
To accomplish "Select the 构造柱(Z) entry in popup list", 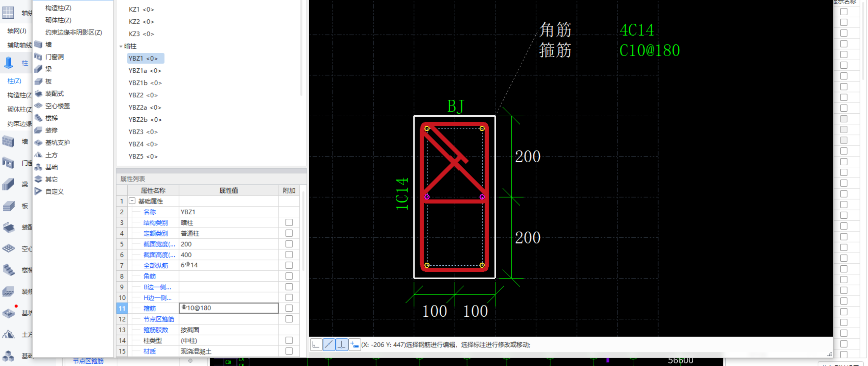I will [x=58, y=8].
